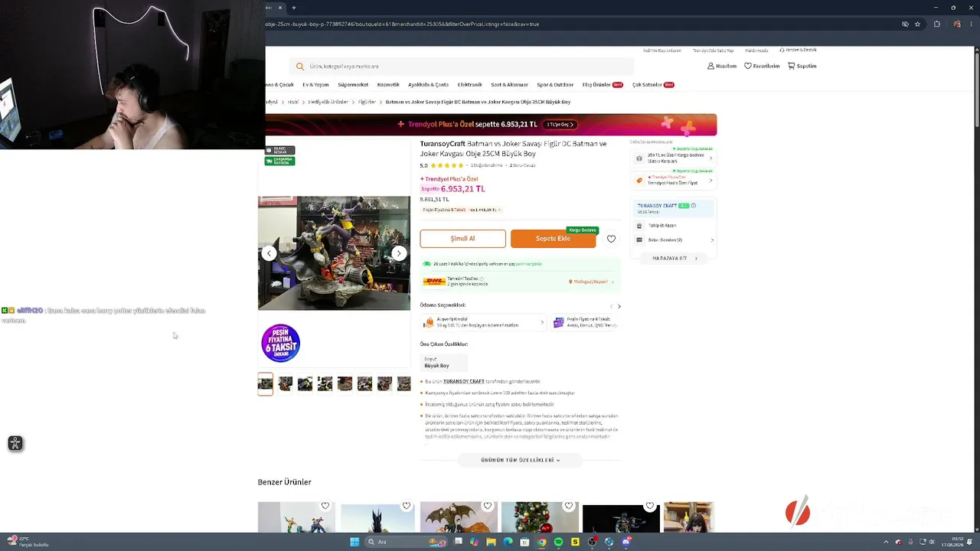Image resolution: width=980 pixels, height=551 pixels.
Task: Bookmark this page with the star icon
Action: (917, 24)
